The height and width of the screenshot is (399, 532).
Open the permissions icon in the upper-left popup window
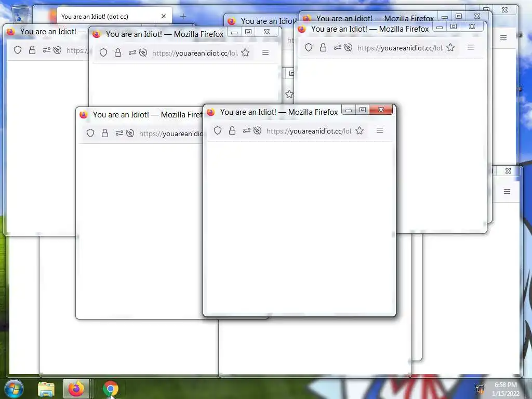[x=46, y=50]
